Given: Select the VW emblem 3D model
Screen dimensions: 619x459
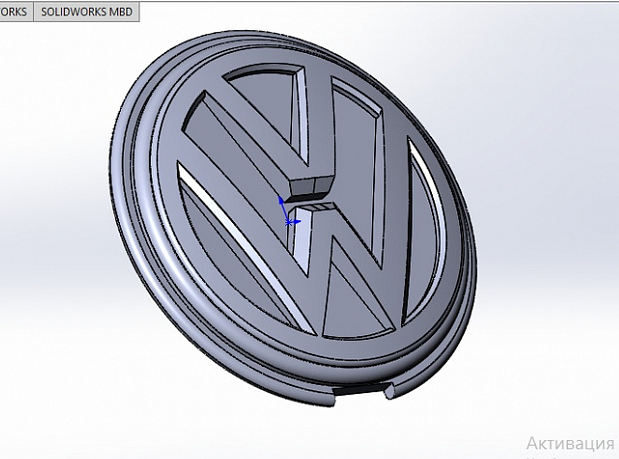Looking at the screenshot, I should click(x=293, y=219).
